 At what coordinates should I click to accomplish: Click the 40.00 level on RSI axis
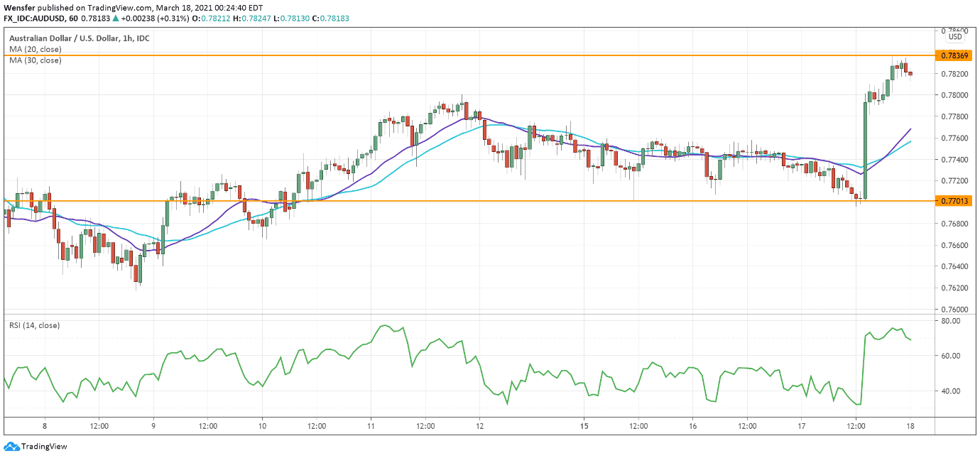click(951, 391)
